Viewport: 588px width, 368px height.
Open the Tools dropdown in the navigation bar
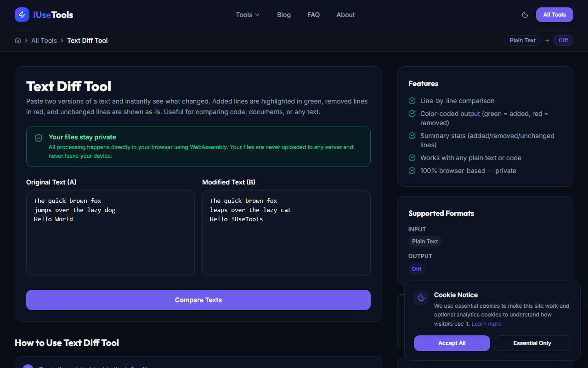coord(247,15)
